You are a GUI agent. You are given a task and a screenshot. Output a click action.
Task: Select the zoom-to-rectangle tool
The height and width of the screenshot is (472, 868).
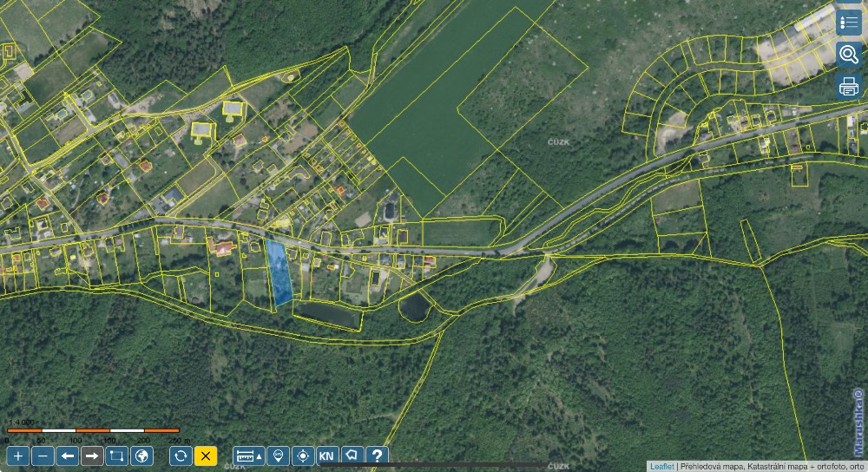click(x=117, y=456)
